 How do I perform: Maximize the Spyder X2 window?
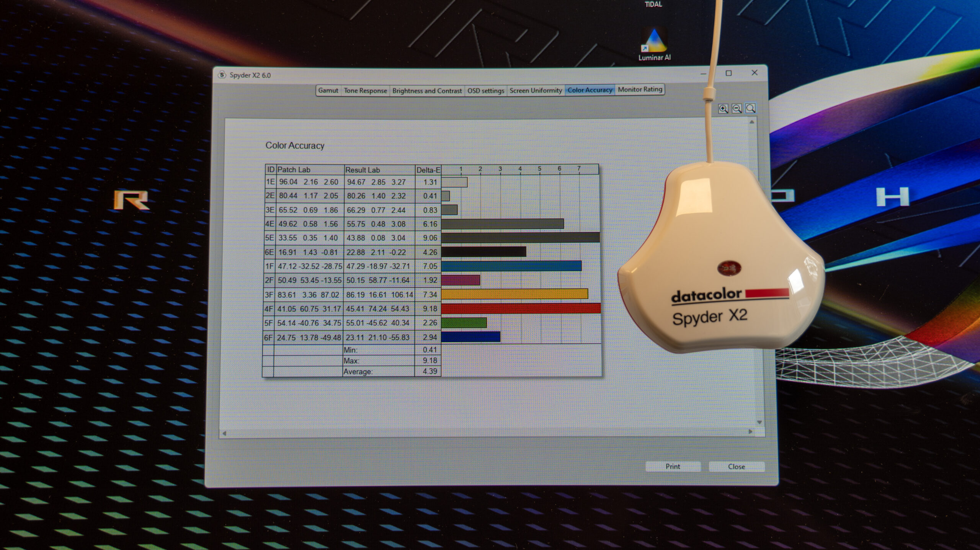[x=728, y=73]
